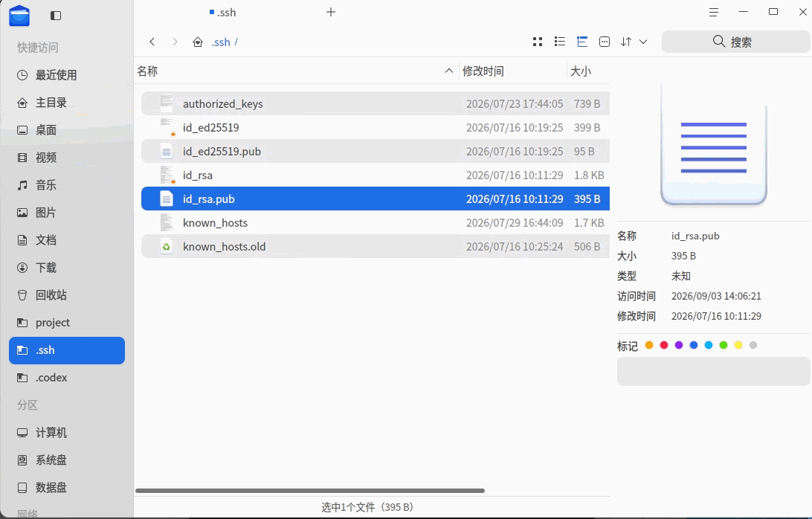
Task: Select id_ed25519 file
Action: (x=375, y=127)
